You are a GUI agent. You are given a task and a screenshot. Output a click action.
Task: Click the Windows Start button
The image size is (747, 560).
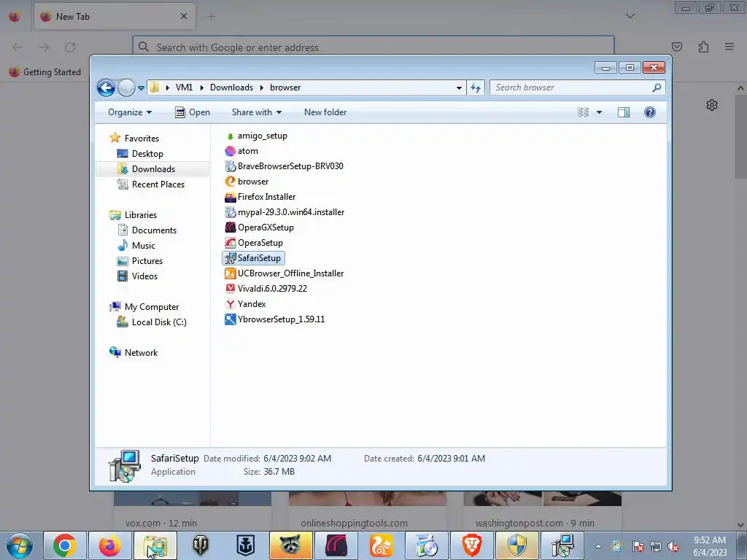point(19,545)
